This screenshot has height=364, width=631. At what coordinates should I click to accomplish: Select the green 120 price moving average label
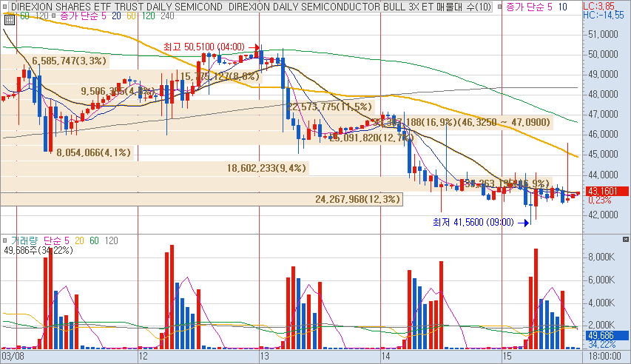148,16
